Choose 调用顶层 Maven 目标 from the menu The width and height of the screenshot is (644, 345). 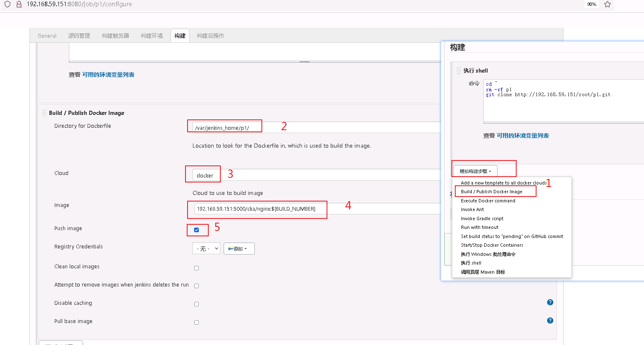(483, 272)
